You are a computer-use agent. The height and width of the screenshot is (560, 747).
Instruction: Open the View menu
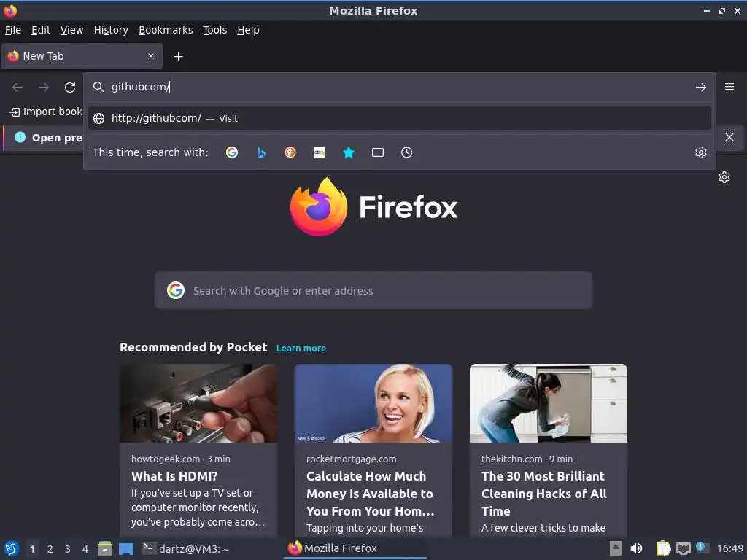pyautogui.click(x=72, y=30)
